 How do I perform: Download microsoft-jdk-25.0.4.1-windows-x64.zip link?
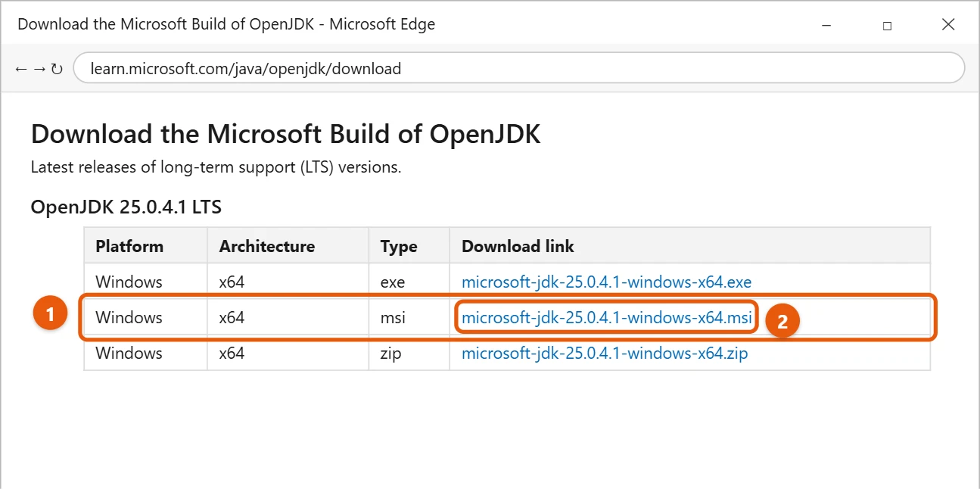coord(605,353)
